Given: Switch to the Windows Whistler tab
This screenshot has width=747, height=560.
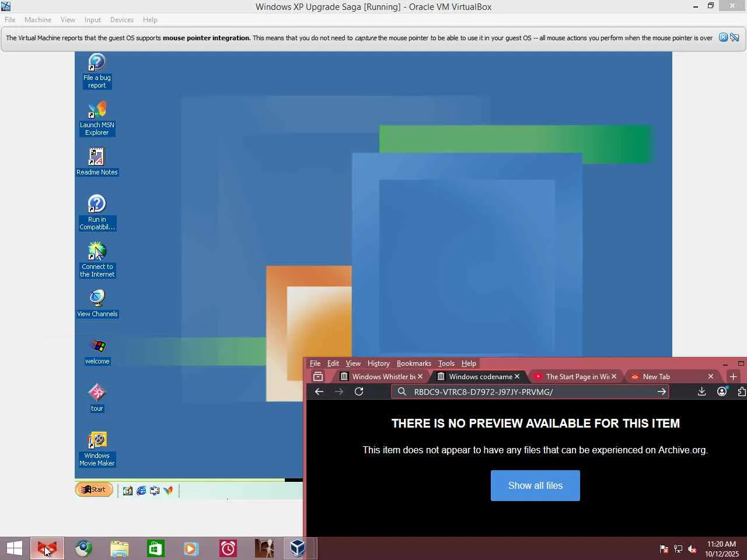Looking at the screenshot, I should click(x=382, y=377).
